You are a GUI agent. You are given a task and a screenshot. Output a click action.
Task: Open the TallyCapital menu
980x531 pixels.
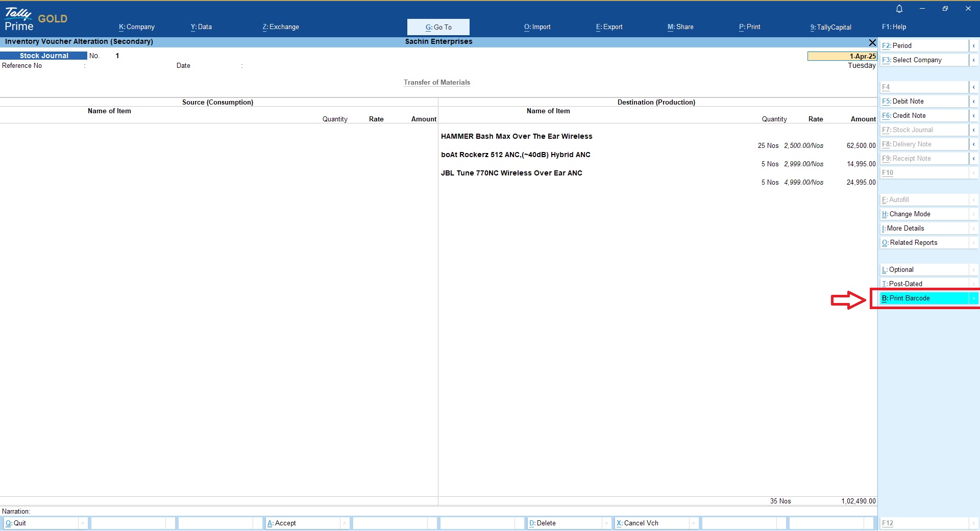click(830, 27)
